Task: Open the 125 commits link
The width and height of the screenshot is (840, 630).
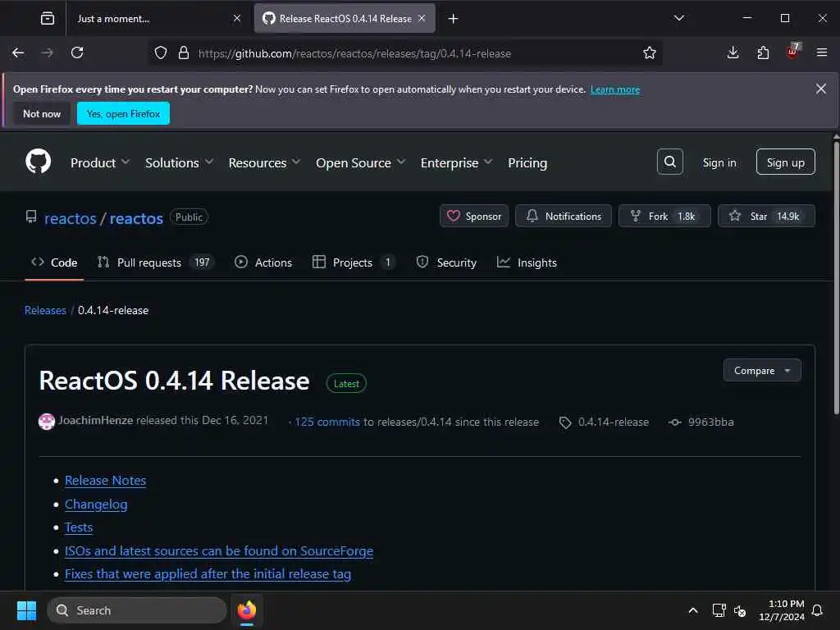Action: pyautogui.click(x=326, y=422)
